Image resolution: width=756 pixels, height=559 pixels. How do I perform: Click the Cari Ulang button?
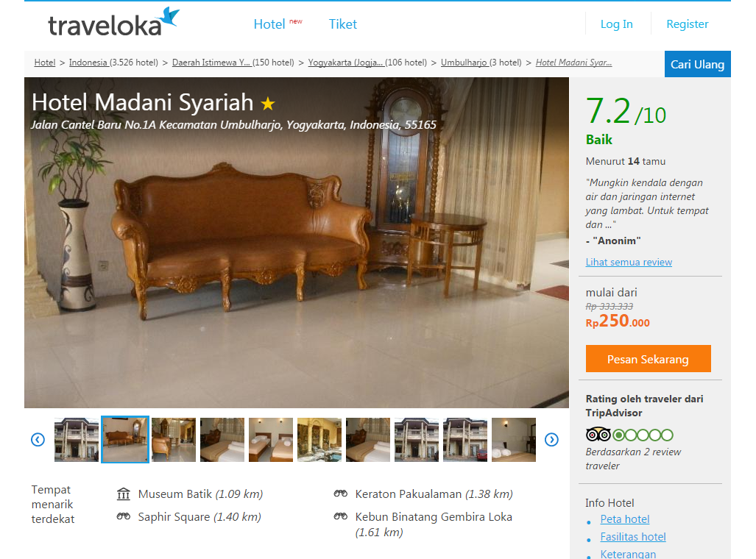[697, 64]
